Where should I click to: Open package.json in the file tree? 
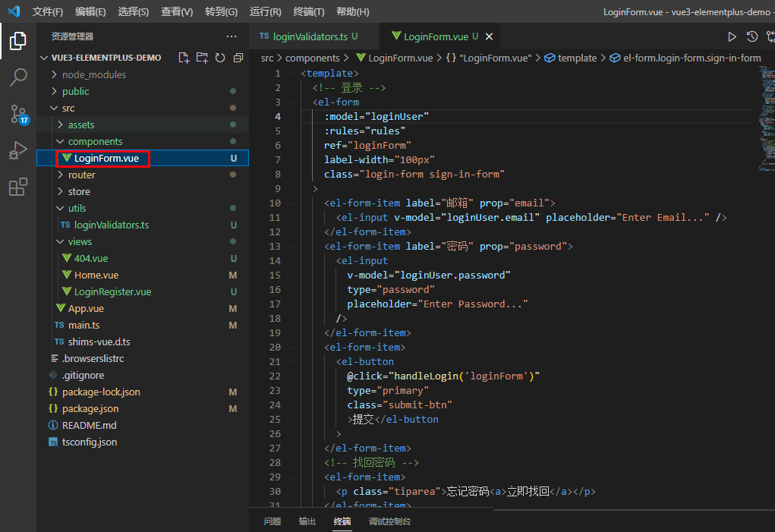143,408
